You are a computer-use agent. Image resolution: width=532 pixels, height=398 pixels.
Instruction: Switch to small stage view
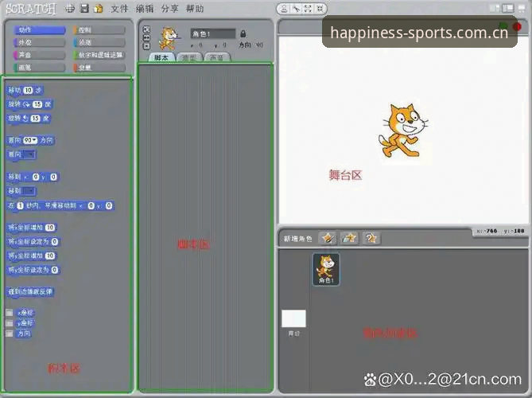(495, 8)
